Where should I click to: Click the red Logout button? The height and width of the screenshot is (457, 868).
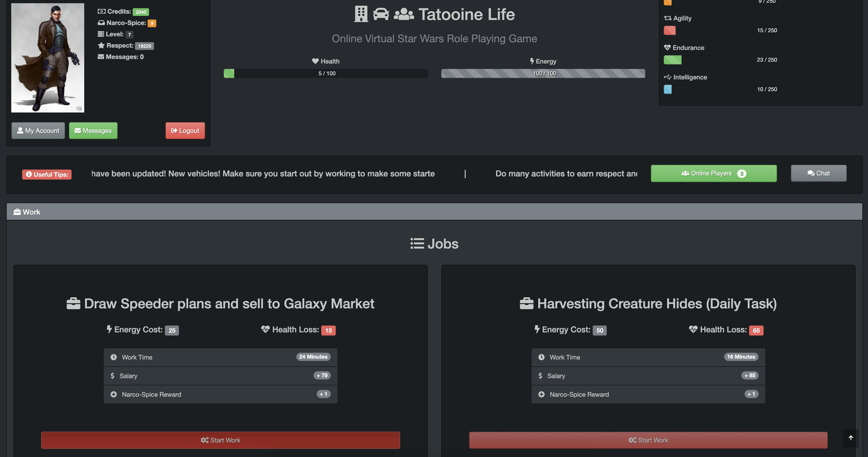click(x=185, y=131)
